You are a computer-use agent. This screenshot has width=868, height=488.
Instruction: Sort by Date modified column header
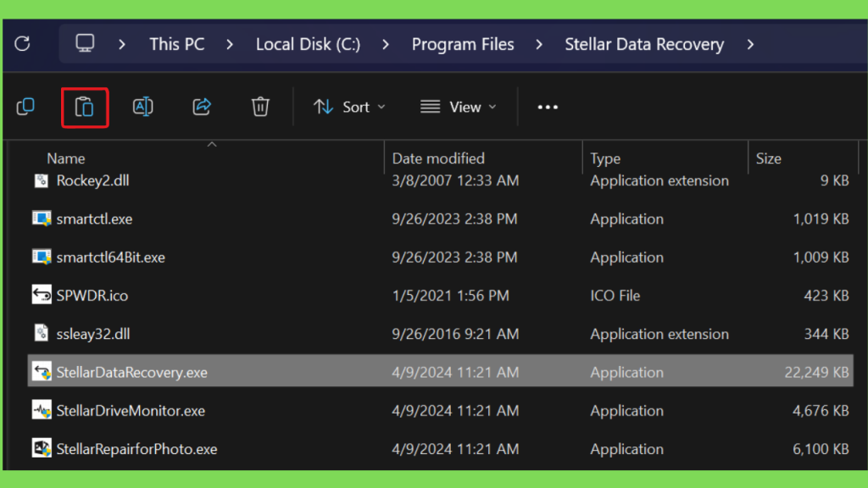tap(438, 158)
